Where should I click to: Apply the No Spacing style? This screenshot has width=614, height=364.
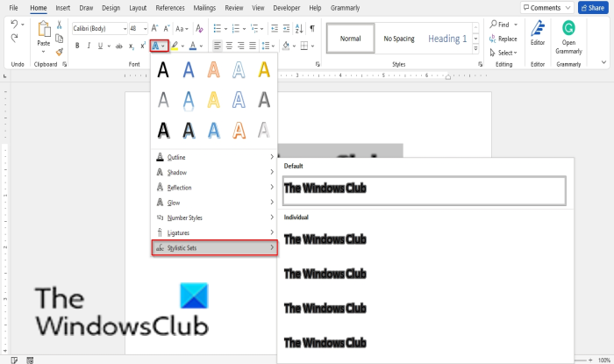click(399, 39)
